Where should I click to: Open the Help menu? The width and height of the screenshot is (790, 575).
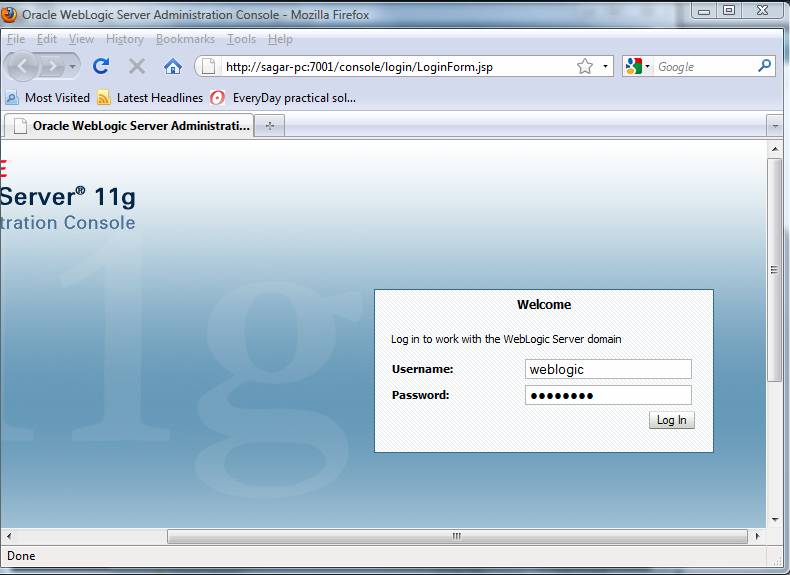pyautogui.click(x=280, y=39)
